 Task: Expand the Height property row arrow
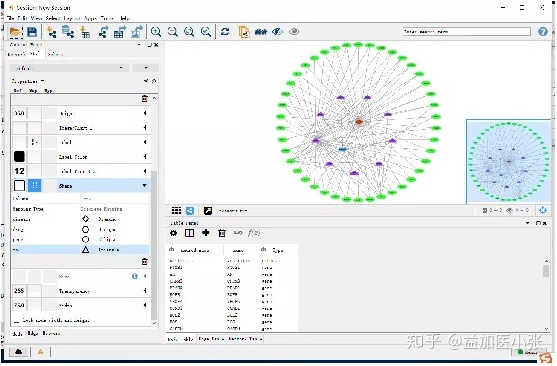click(x=145, y=113)
